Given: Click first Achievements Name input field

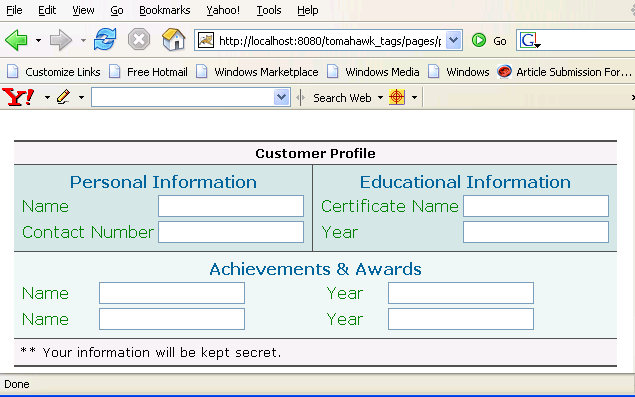Looking at the screenshot, I should [x=172, y=293].
